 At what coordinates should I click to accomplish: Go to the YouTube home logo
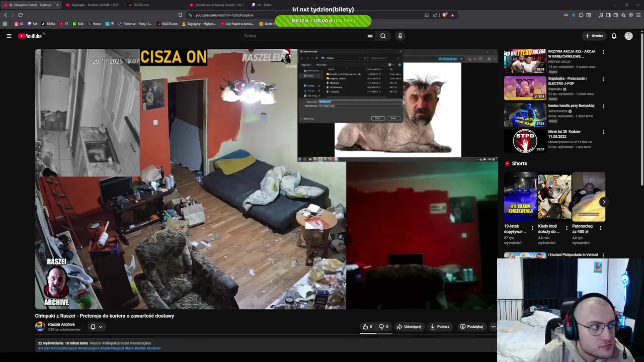click(x=31, y=36)
